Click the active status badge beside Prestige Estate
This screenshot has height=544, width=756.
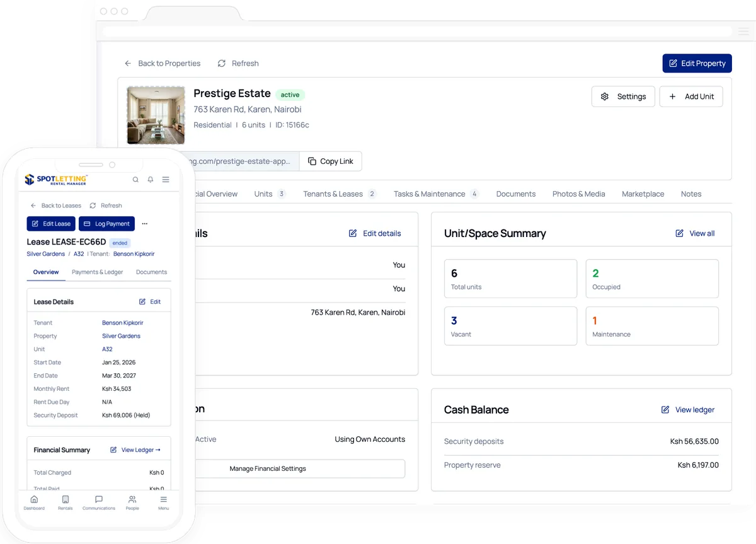290,95
